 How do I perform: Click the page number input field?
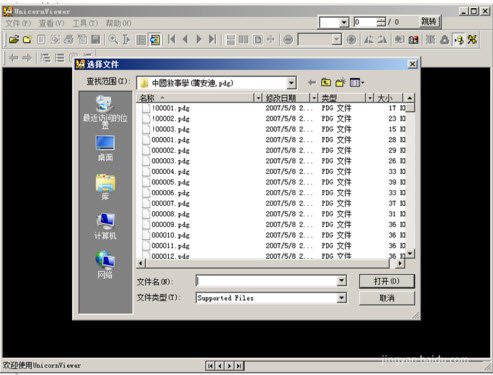(365, 22)
